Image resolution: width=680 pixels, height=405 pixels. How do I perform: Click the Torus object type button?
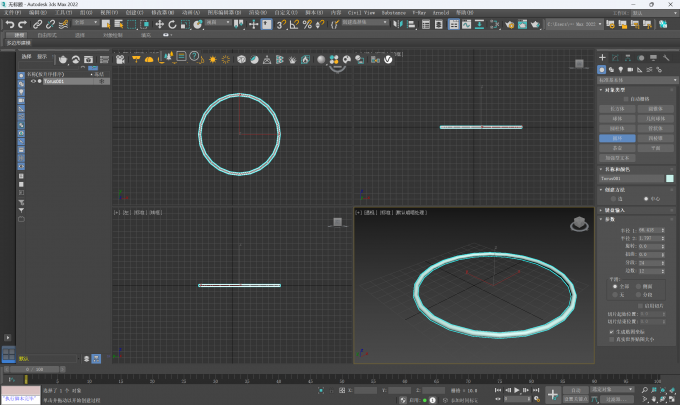point(617,138)
